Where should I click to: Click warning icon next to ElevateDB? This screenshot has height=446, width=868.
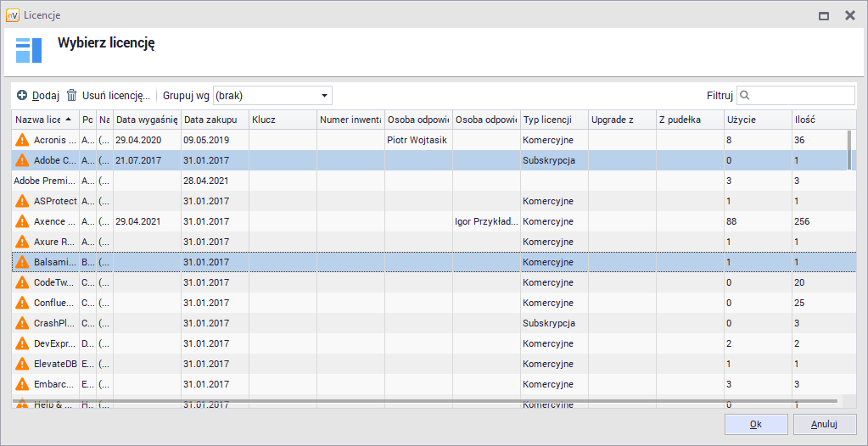click(23, 364)
